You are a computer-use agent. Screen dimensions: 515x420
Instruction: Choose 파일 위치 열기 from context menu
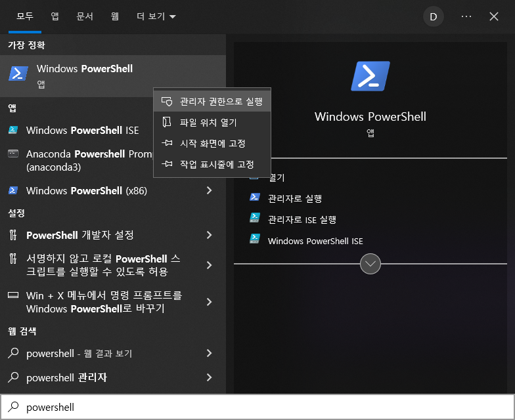pos(212,122)
